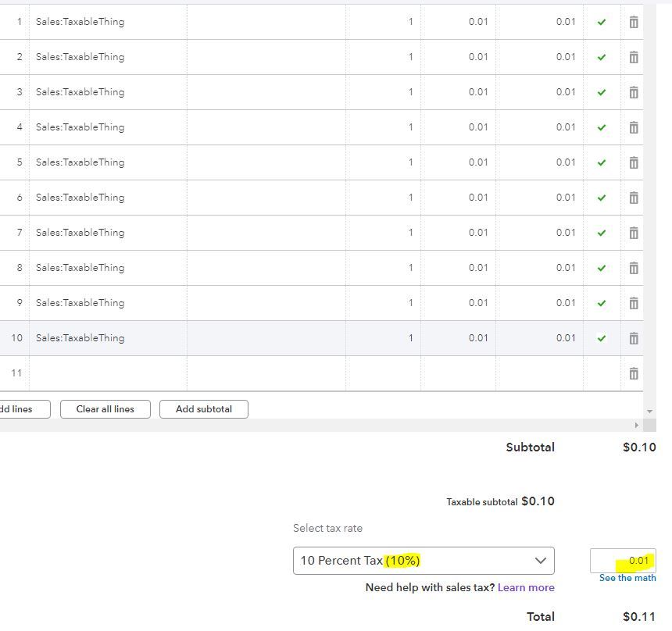Screen dimensions: 672x631
Task: Open the 10 Percent Tax rate dropdown
Action: coord(424,560)
